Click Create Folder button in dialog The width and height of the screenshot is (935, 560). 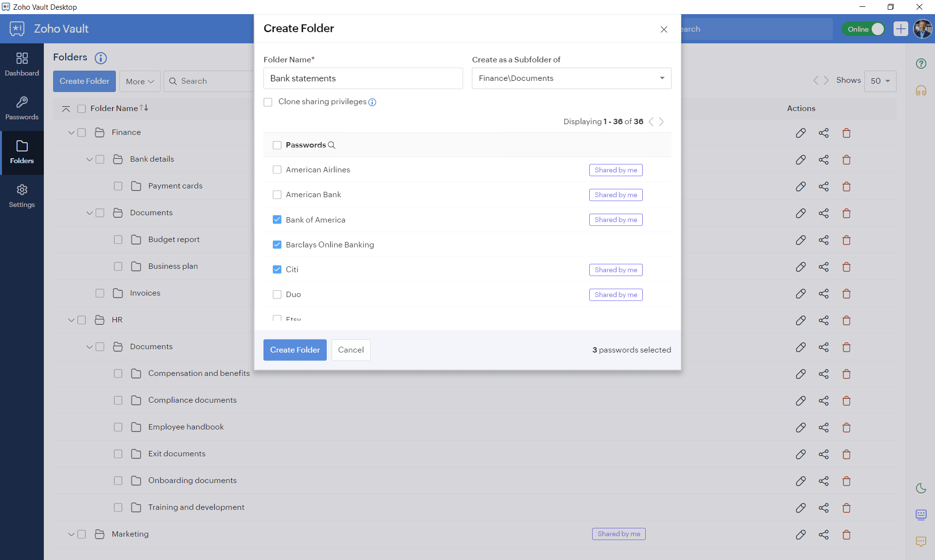coord(295,350)
